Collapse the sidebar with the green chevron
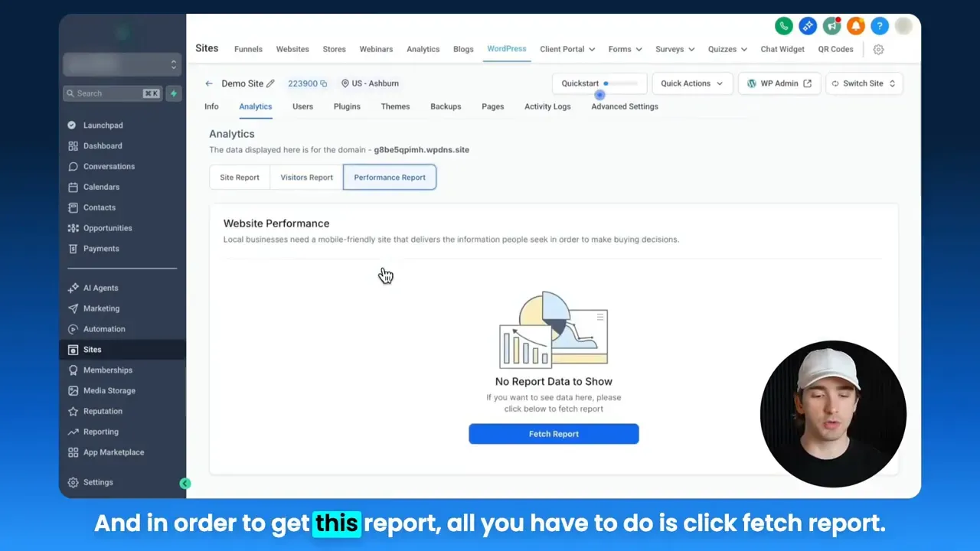This screenshot has width=980, height=551. [185, 483]
